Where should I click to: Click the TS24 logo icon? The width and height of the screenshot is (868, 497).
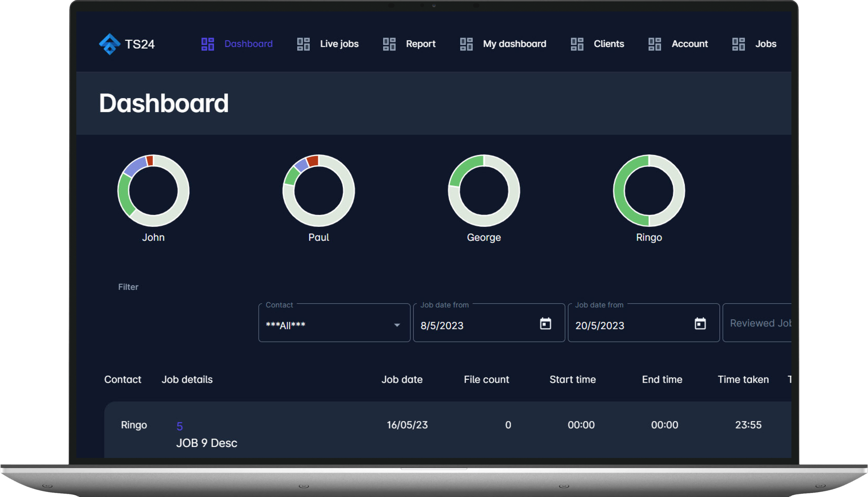pos(109,44)
